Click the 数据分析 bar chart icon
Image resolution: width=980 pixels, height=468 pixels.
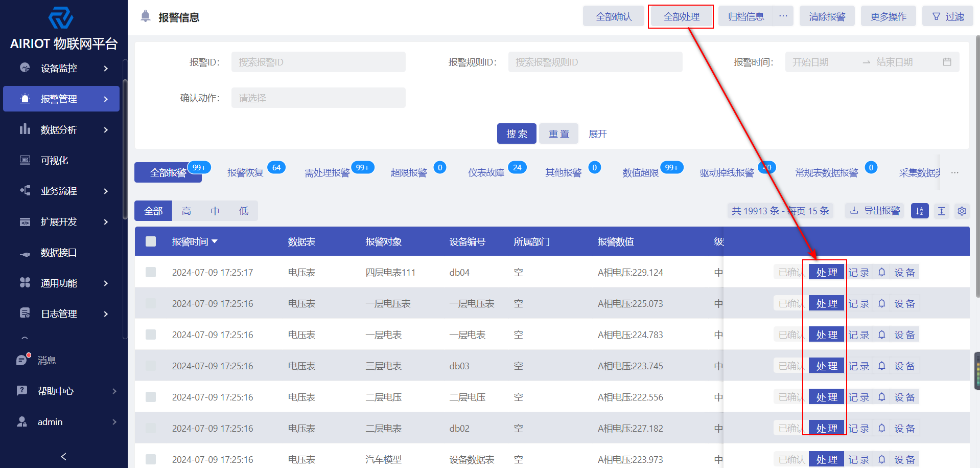coord(25,129)
